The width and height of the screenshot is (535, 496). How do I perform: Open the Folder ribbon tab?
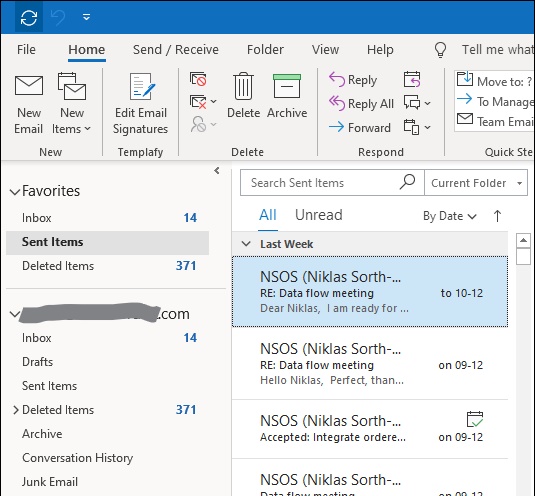click(x=265, y=50)
